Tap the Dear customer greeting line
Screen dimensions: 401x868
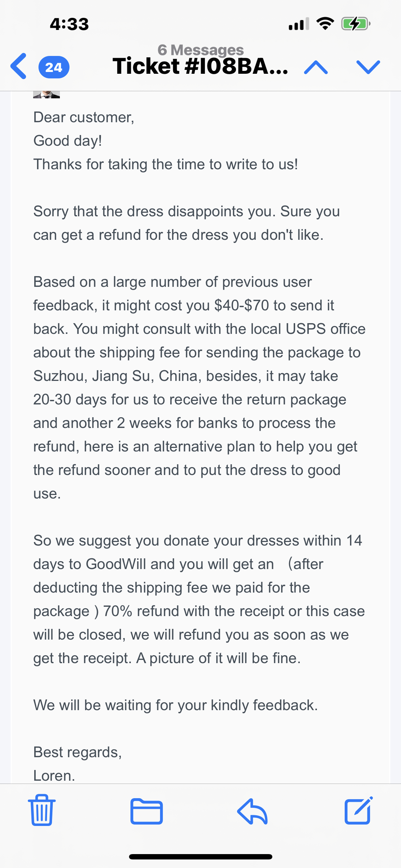coord(84,118)
